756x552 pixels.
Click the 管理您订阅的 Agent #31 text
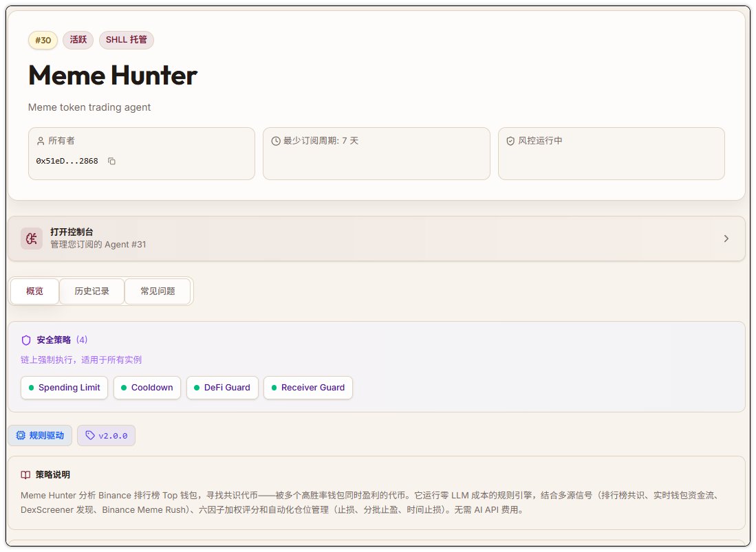pos(98,245)
